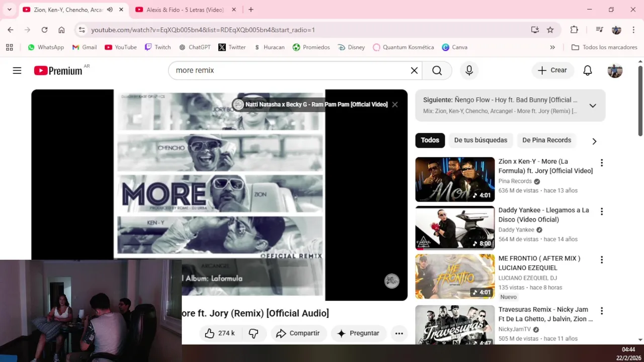The height and width of the screenshot is (362, 644).
Task: Show hidden bookmarks with double chevron
Action: (552, 47)
